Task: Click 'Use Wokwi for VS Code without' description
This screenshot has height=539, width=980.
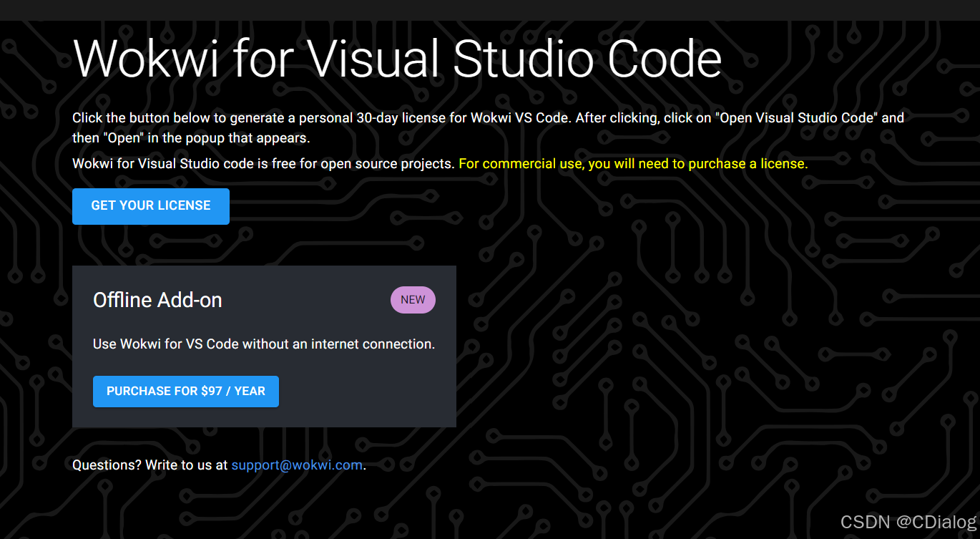Action: click(x=264, y=344)
